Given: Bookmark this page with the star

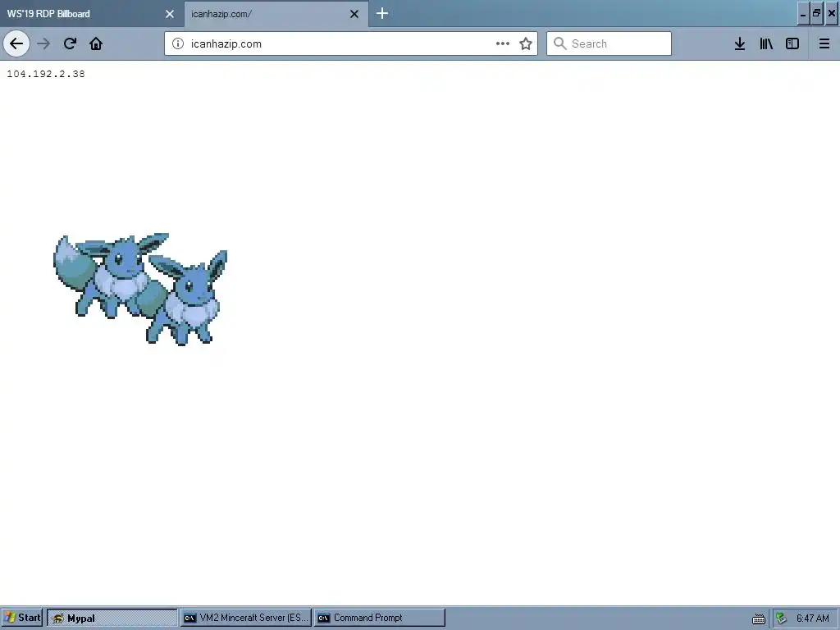Looking at the screenshot, I should (x=526, y=43).
